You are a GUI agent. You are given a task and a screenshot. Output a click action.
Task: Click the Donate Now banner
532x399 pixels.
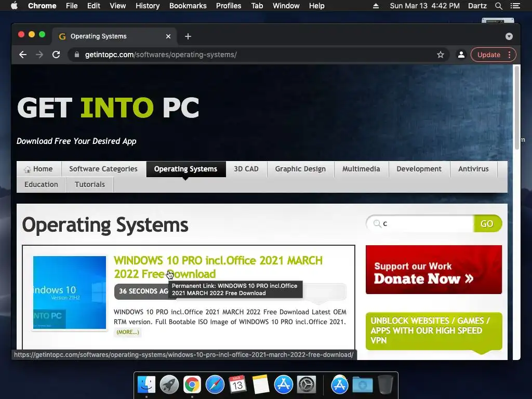[x=434, y=270]
